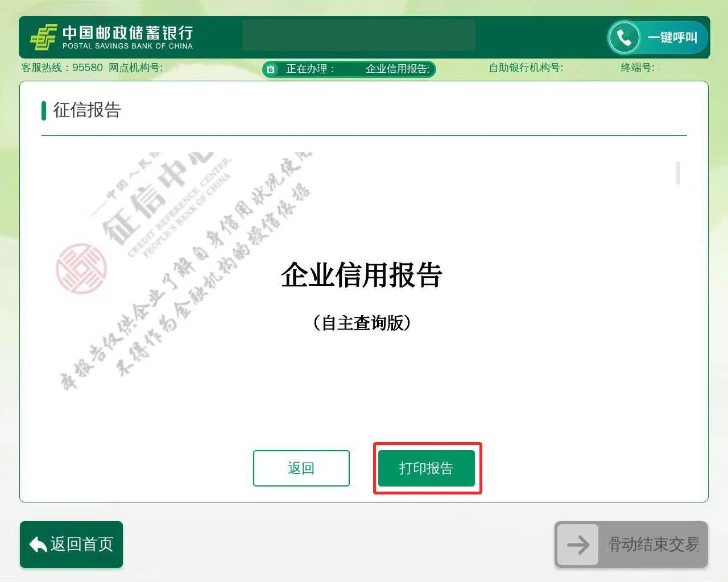Image resolution: width=728 pixels, height=582 pixels.
Task: Click the 征信报告 section heading
Action: click(87, 110)
